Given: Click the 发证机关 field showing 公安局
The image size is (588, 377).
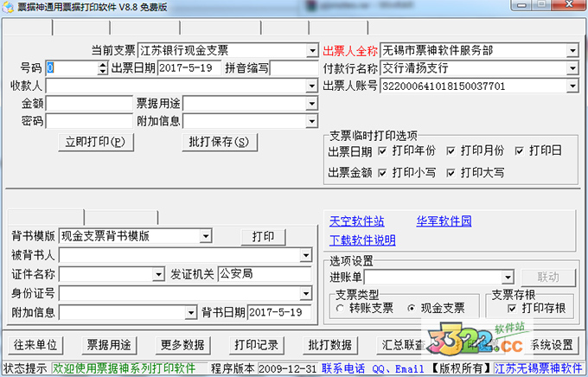Looking at the screenshot, I should [x=265, y=274].
